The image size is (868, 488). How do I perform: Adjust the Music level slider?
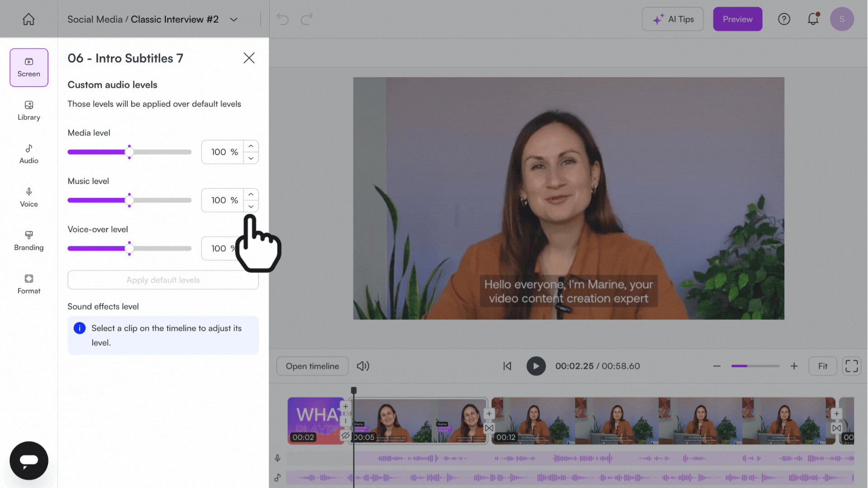pos(129,200)
